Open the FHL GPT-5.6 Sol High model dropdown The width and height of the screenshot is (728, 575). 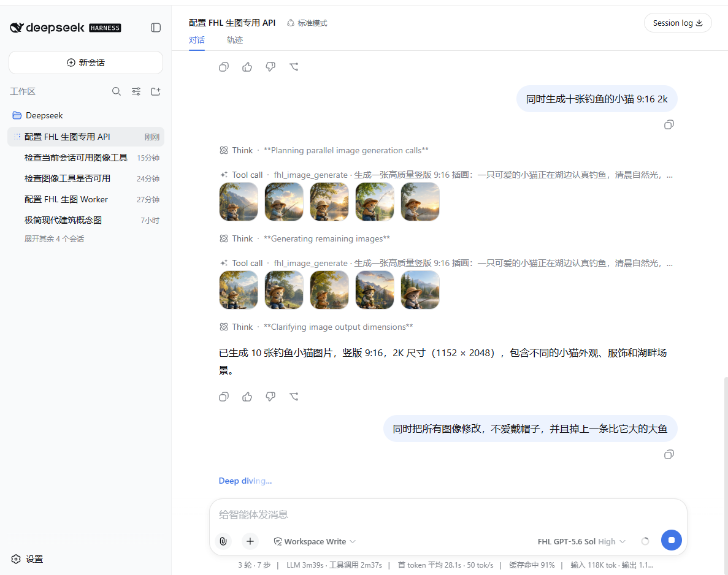[581, 541]
